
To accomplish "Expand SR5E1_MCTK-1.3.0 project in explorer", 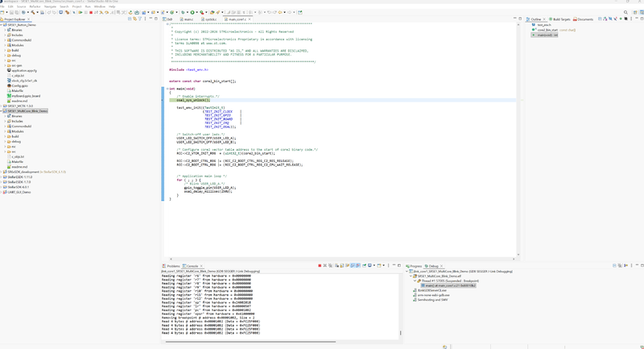I will click(2, 106).
